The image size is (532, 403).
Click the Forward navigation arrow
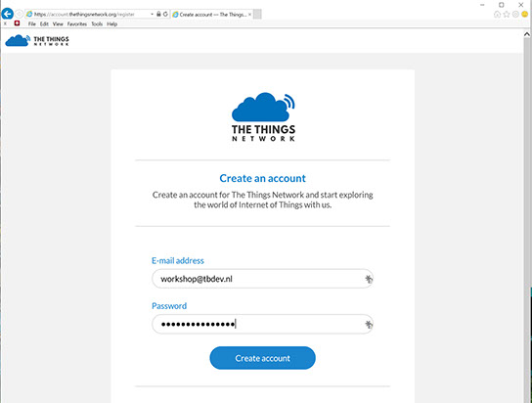19,15
